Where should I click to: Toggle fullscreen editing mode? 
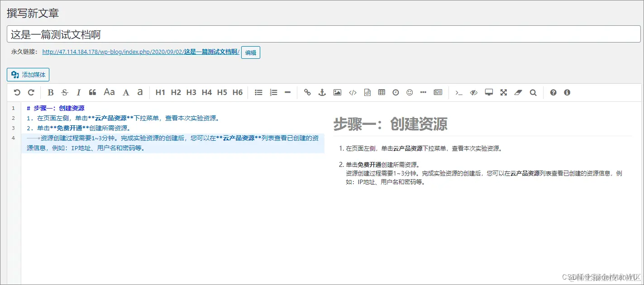(503, 92)
